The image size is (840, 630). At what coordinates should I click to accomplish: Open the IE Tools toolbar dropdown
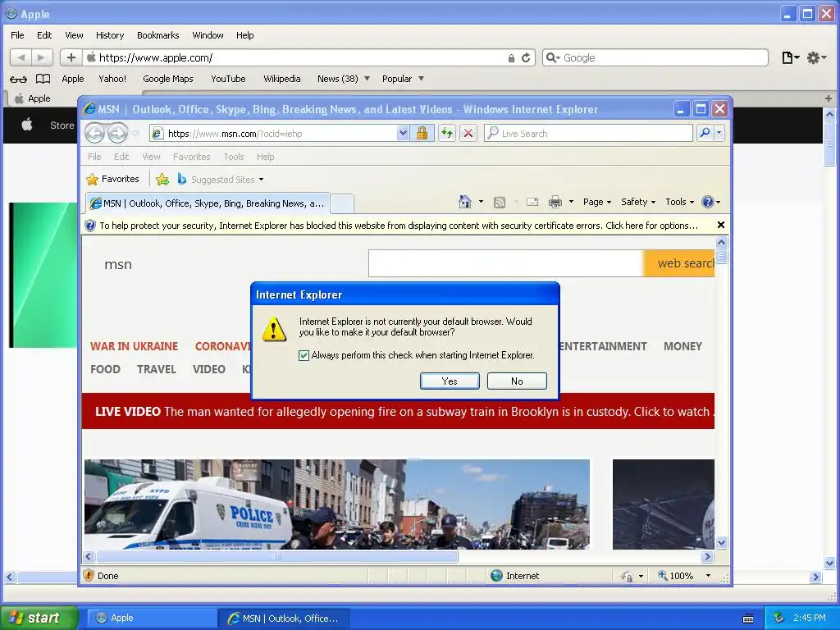680,202
